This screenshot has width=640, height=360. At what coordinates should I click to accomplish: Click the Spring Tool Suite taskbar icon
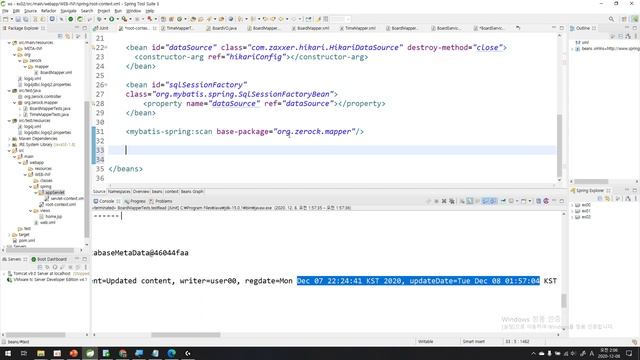[90, 353]
